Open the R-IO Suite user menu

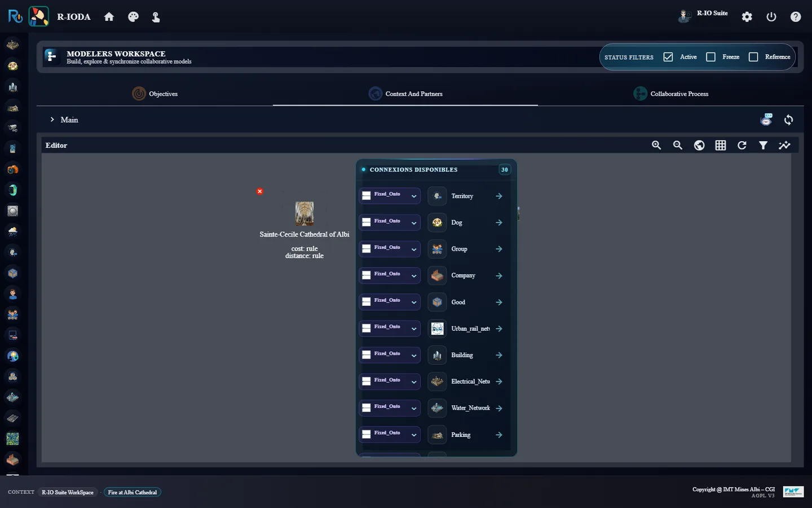click(x=703, y=15)
